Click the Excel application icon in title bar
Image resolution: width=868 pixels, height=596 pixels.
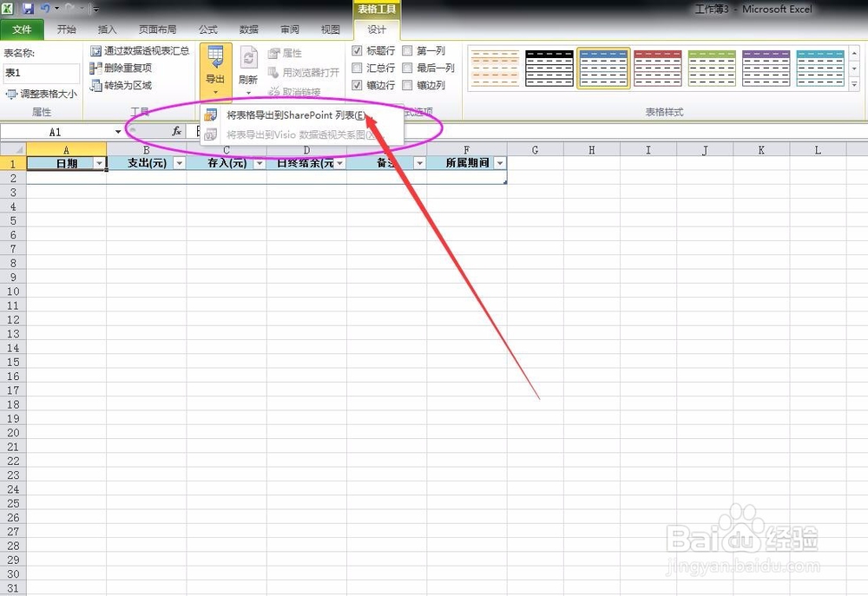point(8,9)
